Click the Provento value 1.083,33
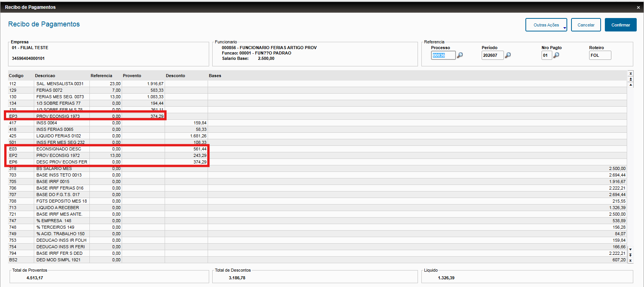The height and width of the screenshot is (287, 644). click(x=155, y=97)
